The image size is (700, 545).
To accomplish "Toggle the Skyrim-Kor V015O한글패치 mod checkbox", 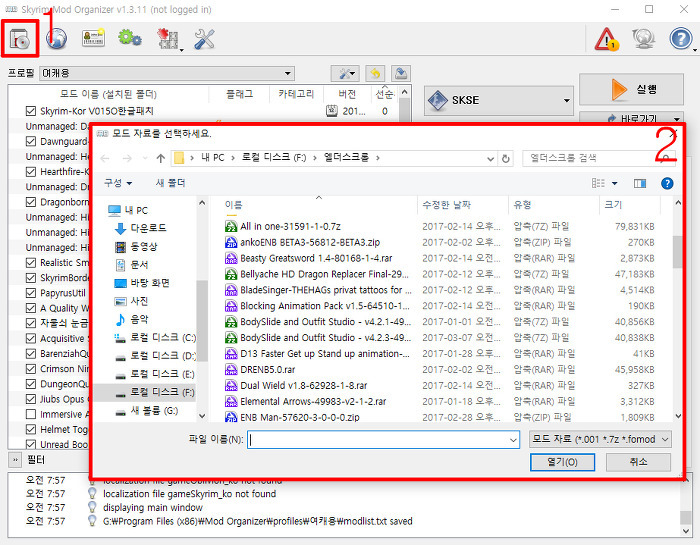I will 31,111.
